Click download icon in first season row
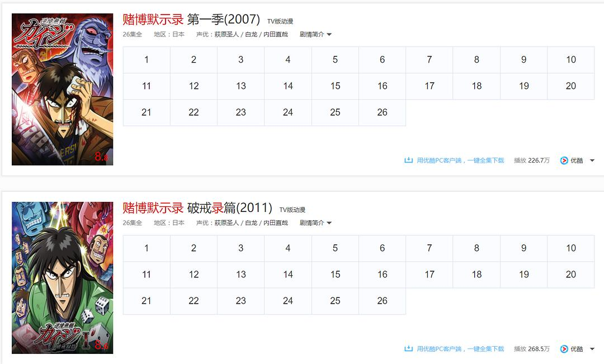The width and height of the screenshot is (604, 364). click(x=408, y=160)
